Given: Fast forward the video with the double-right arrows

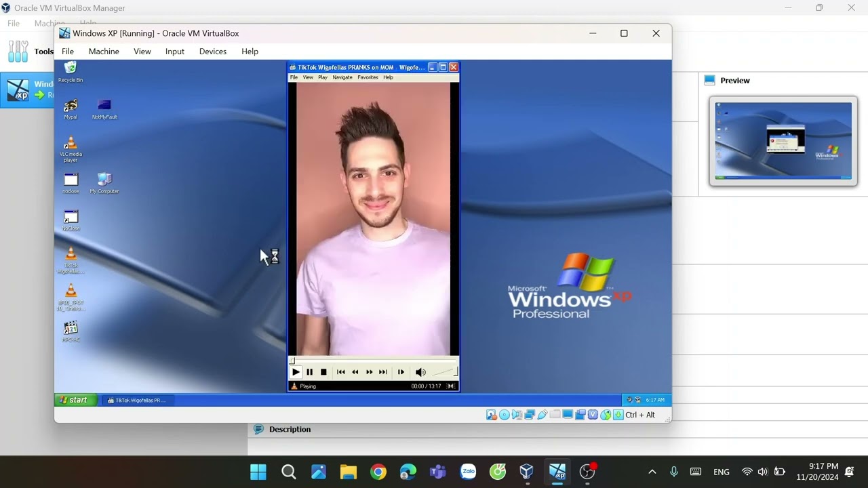Looking at the screenshot, I should pyautogui.click(x=370, y=372).
